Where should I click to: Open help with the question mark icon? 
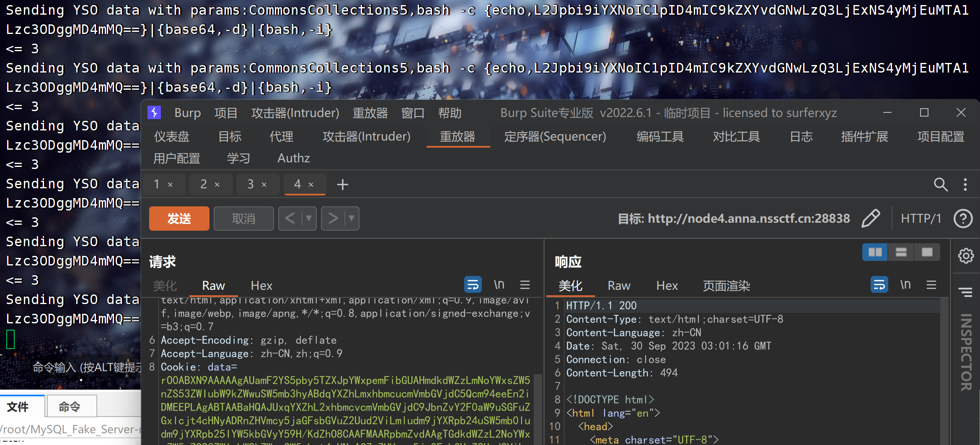963,219
